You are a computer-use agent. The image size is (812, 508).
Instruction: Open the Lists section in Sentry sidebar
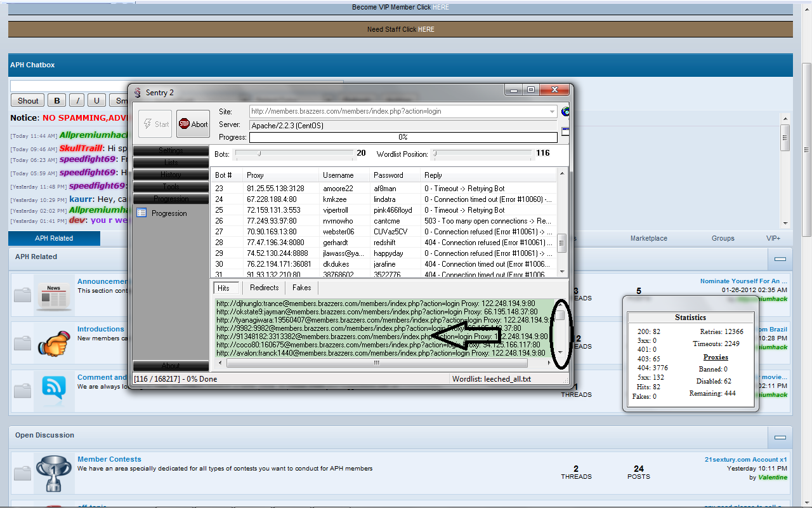[171, 163]
